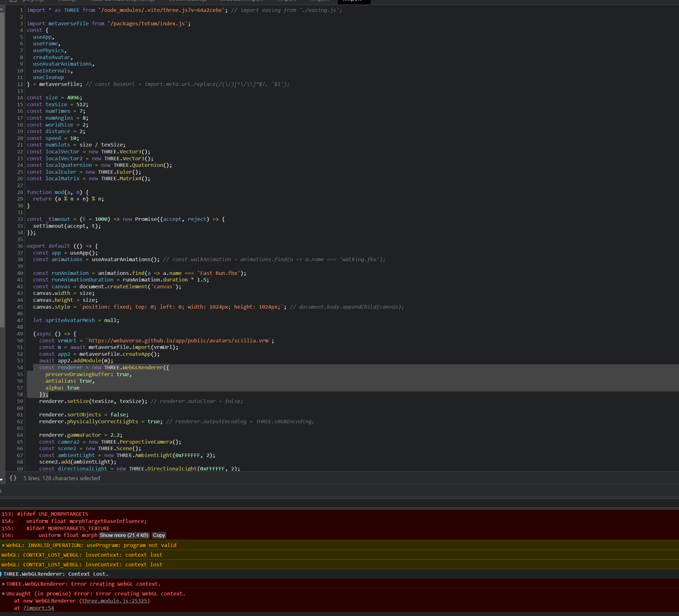Follow the three.module.js:25325 link
The image size is (679, 616).
(x=115, y=600)
